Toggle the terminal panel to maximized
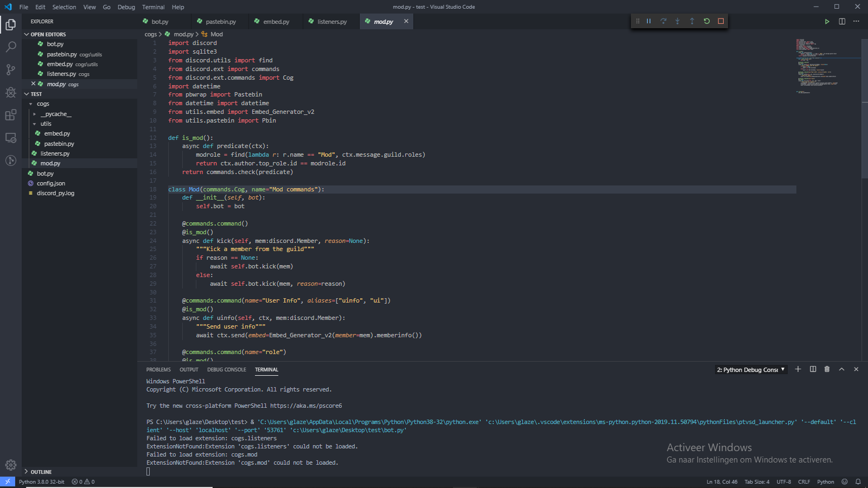The image size is (868, 488). coord(841,369)
